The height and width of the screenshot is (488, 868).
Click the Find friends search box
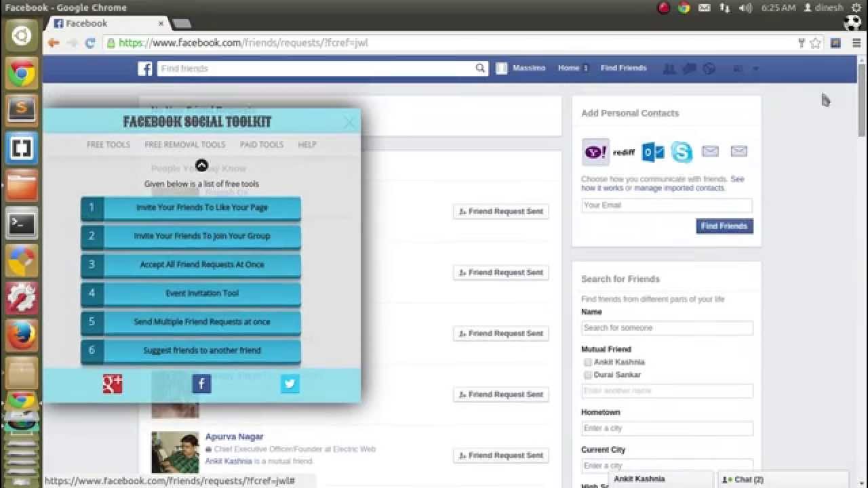322,68
